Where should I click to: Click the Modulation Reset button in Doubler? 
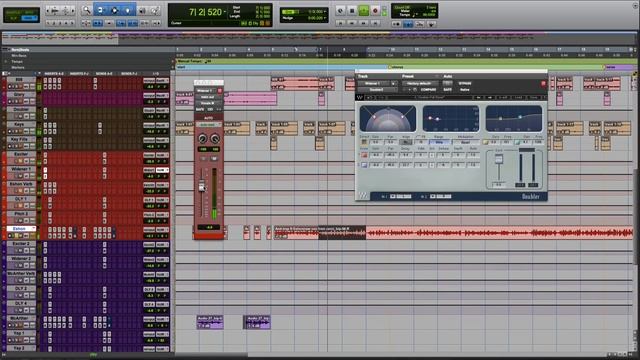point(465,142)
